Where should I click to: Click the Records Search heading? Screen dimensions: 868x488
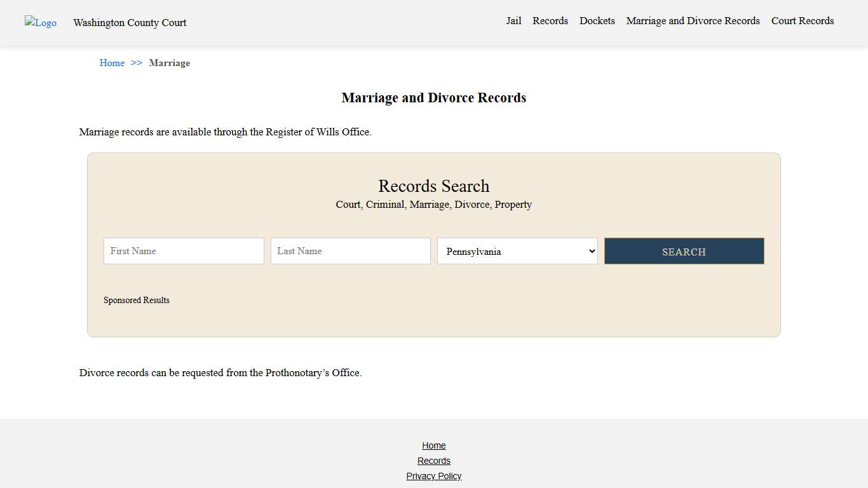[434, 186]
